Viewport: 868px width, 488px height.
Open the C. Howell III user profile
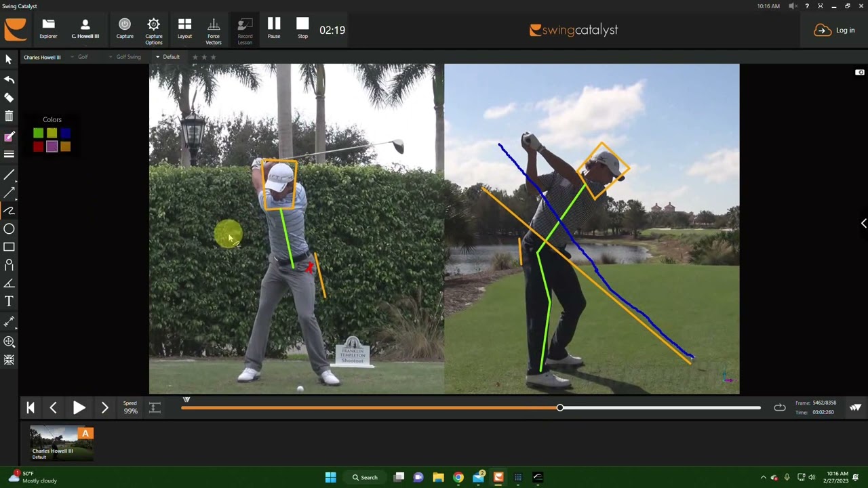[x=85, y=29]
